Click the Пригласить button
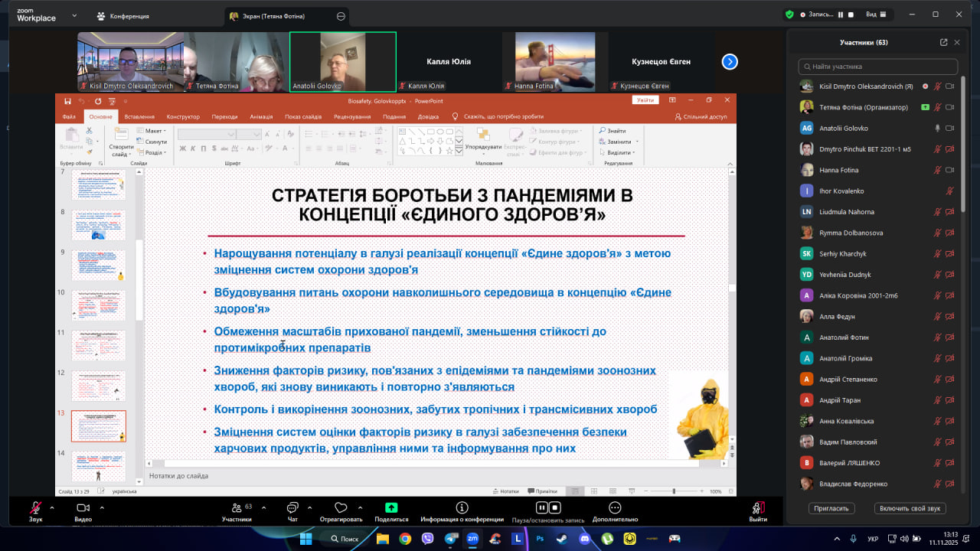The width and height of the screenshot is (980, 551). pos(831,508)
